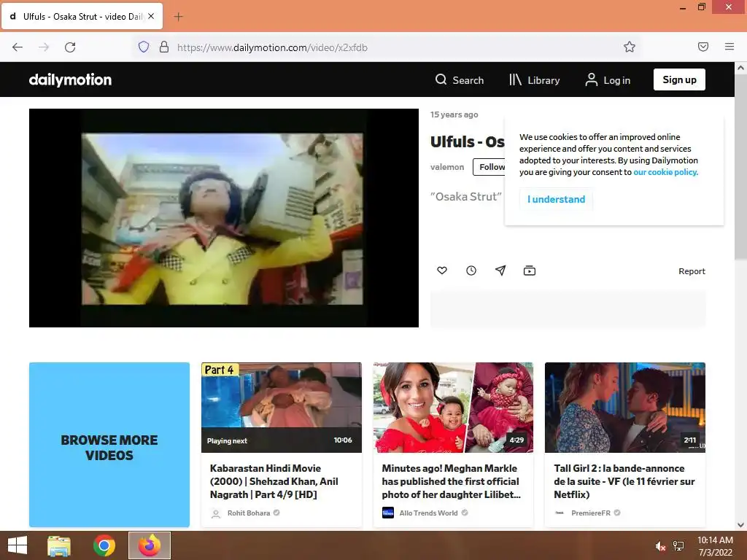Click the valemon channel name

[447, 167]
